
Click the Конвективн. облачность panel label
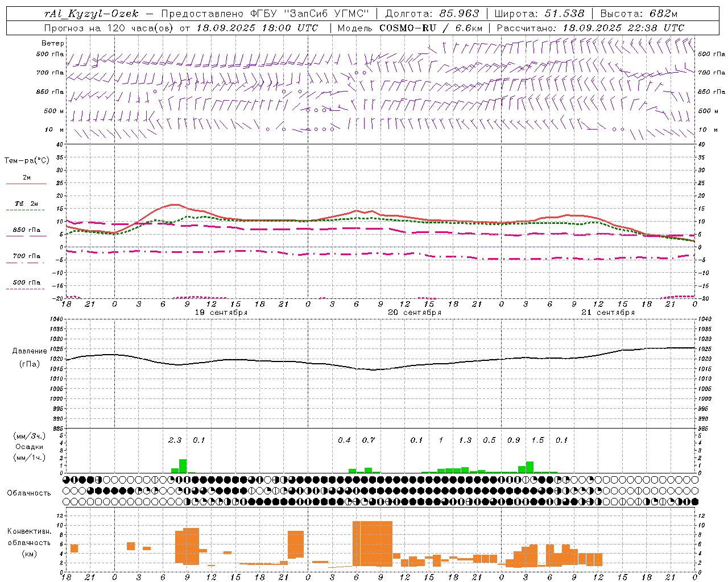[x=29, y=537]
